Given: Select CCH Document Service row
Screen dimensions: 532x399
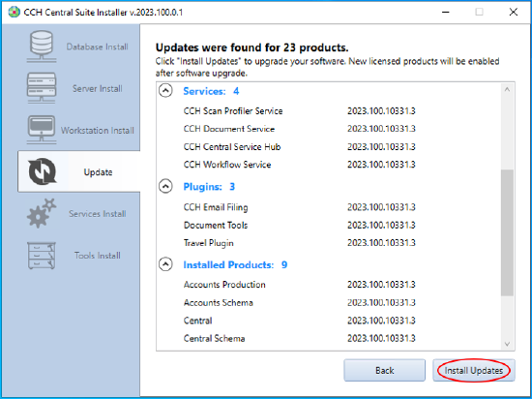Looking at the screenshot, I should tap(299, 129).
